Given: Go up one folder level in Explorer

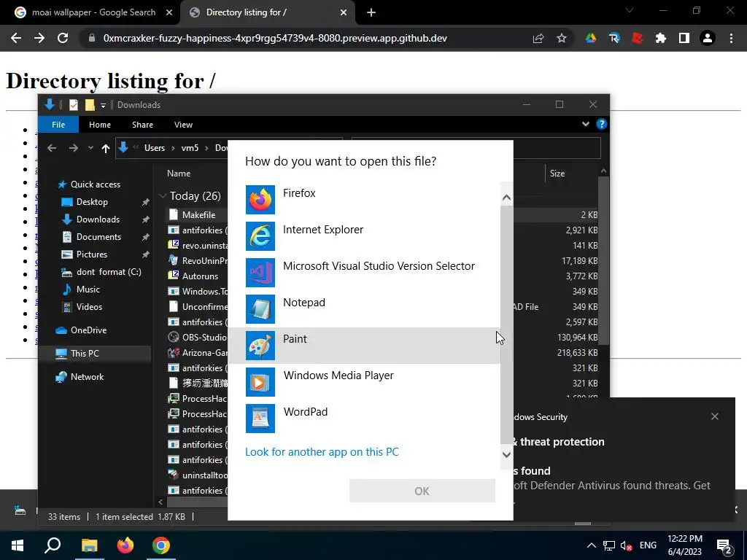Looking at the screenshot, I should [105, 148].
